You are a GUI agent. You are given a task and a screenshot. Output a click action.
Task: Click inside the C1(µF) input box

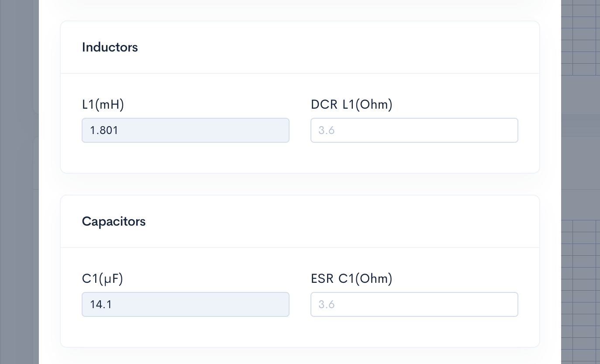tap(185, 304)
